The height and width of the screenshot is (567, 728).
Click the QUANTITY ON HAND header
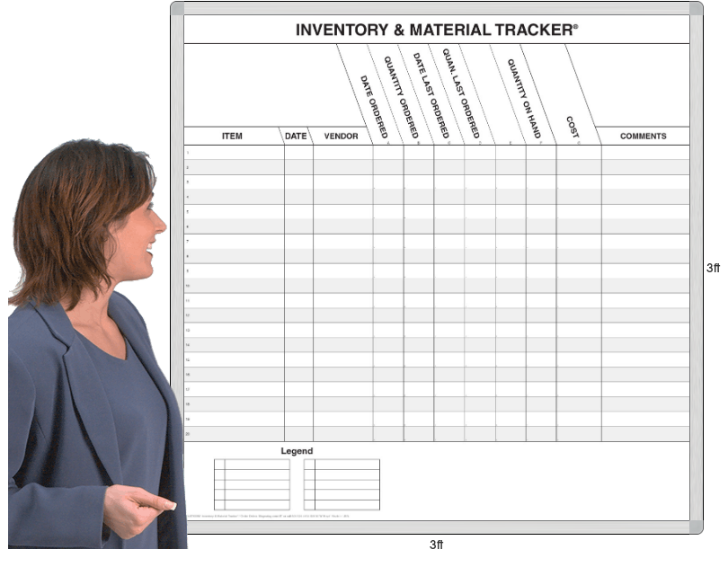[x=524, y=99]
